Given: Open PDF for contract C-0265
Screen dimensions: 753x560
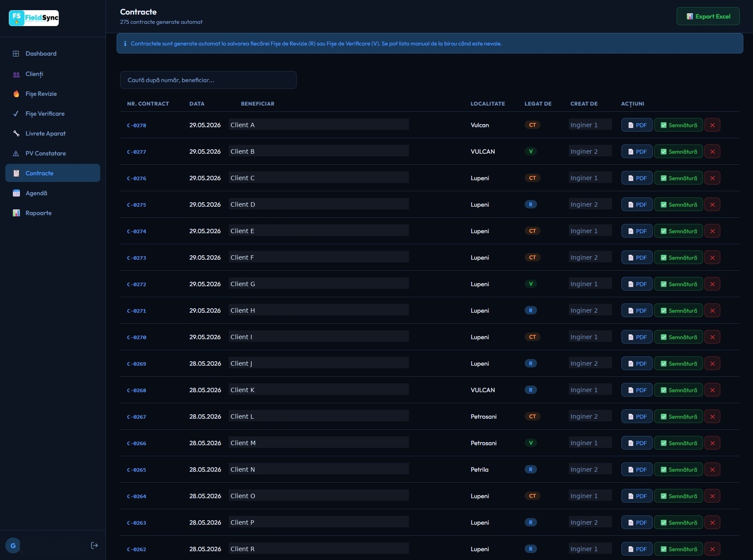Looking at the screenshot, I should 637,469.
